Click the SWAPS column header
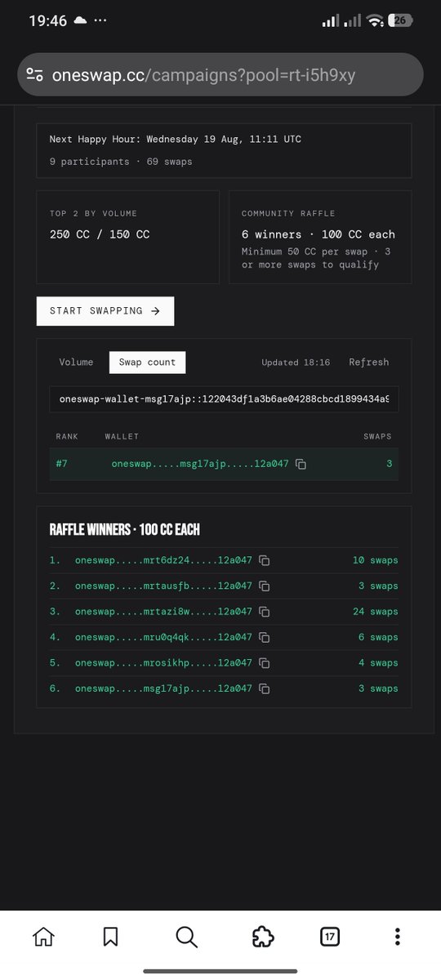The height and width of the screenshot is (980, 441). [x=377, y=437]
